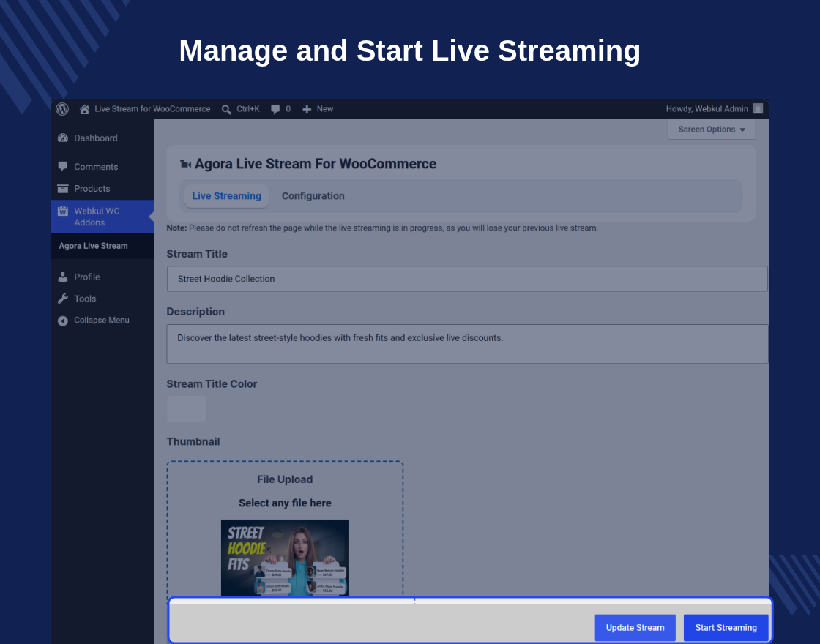Click the Profile person icon
This screenshot has height=644, width=820.
[63, 277]
